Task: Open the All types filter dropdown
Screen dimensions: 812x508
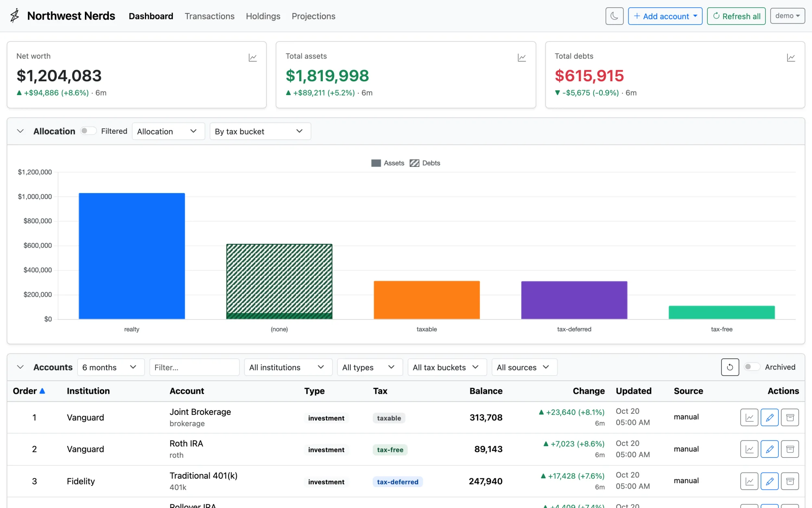Action: (x=370, y=367)
